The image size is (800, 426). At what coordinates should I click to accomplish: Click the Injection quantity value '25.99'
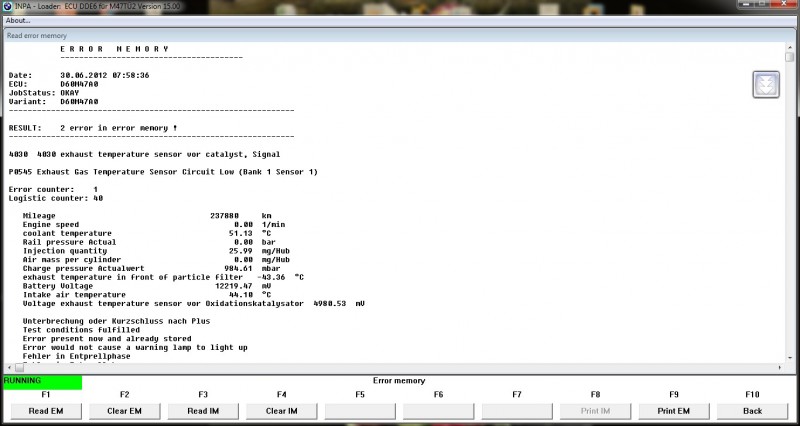click(241, 251)
